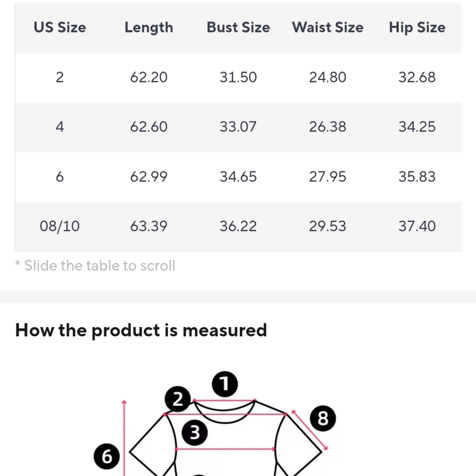Choose the US size 4 row

point(238,127)
